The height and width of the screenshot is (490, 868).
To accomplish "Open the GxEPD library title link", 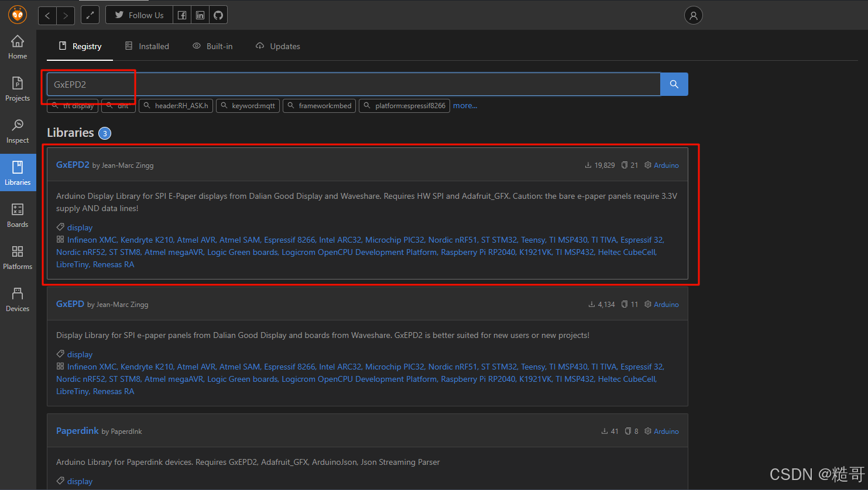I will [70, 304].
